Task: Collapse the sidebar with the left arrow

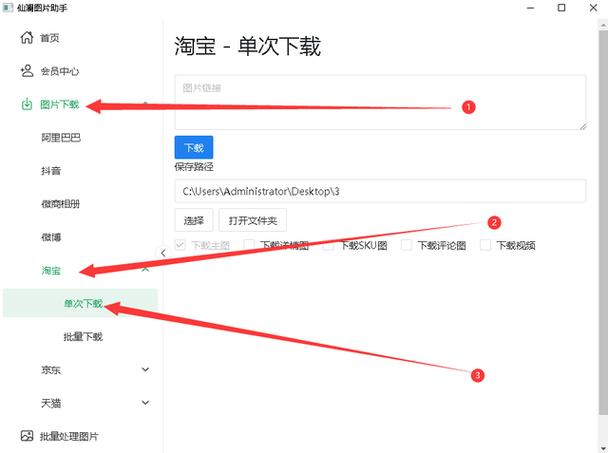Action: (164, 253)
